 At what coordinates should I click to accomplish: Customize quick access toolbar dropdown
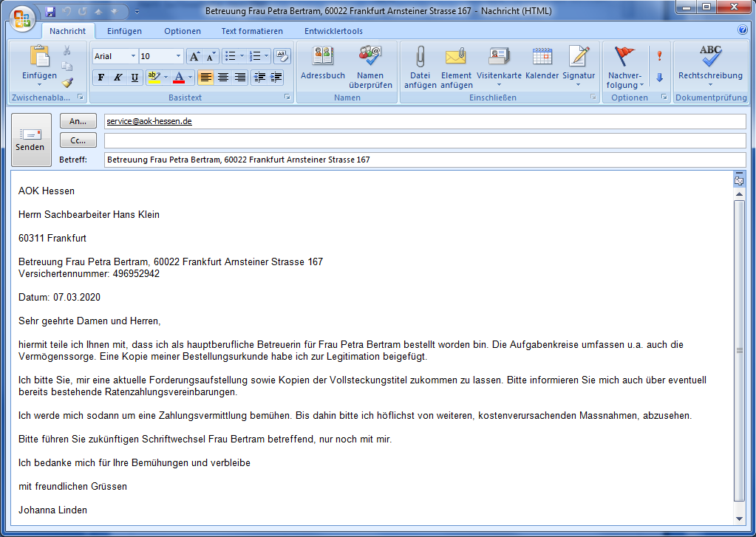[137, 11]
